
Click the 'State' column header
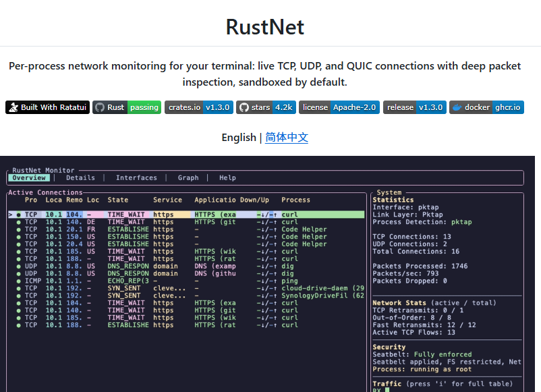(117, 200)
